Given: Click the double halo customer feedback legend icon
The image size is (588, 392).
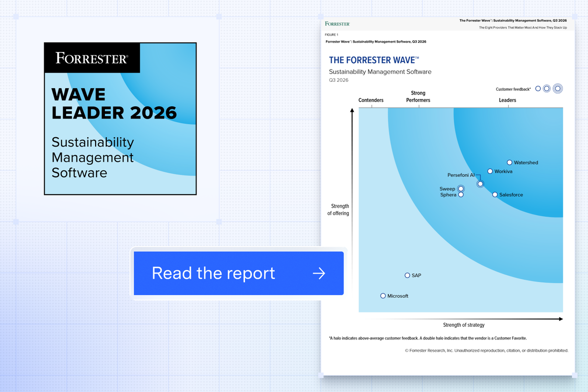Looking at the screenshot, I should (x=557, y=89).
